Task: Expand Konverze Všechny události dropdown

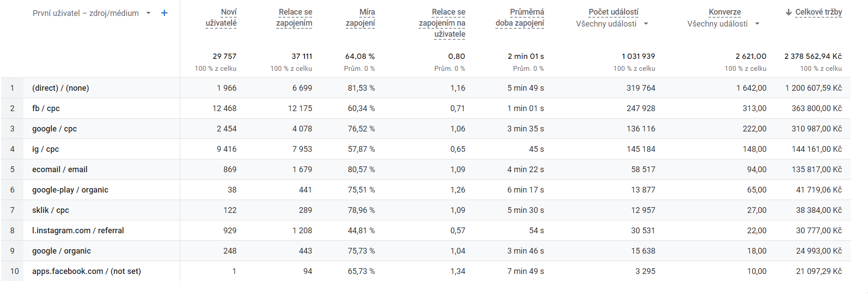Action: [x=757, y=23]
